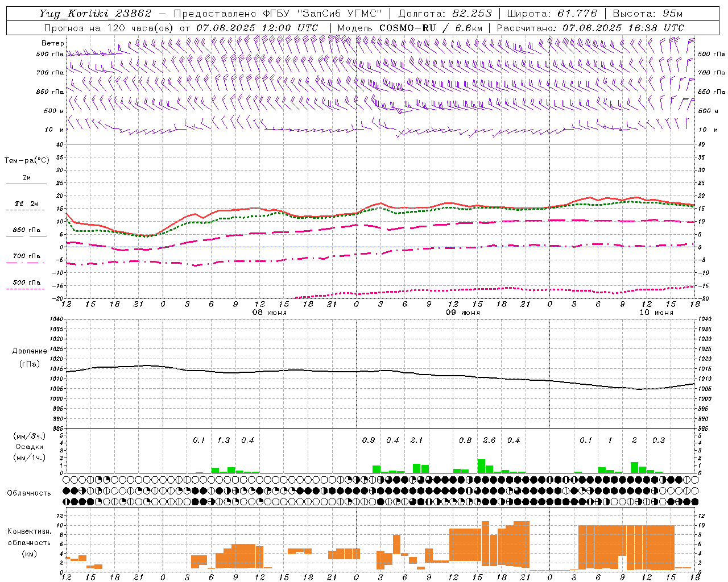Select the 1.3 precipitation total value

pyautogui.click(x=224, y=440)
